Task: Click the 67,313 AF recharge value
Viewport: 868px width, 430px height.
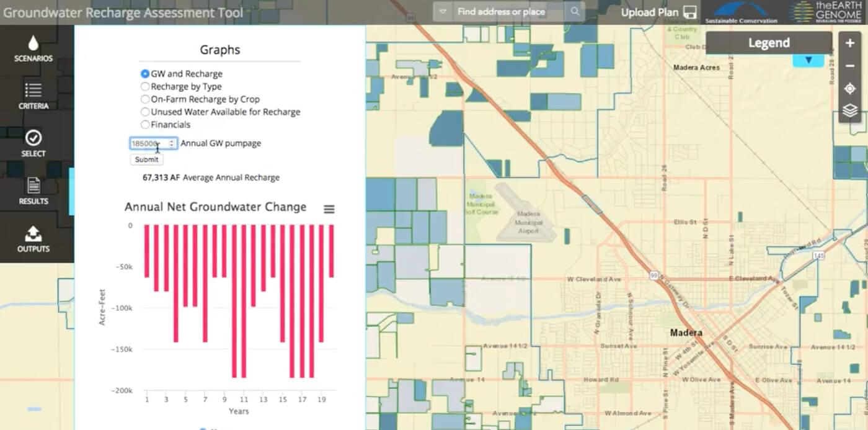Action: [x=161, y=177]
